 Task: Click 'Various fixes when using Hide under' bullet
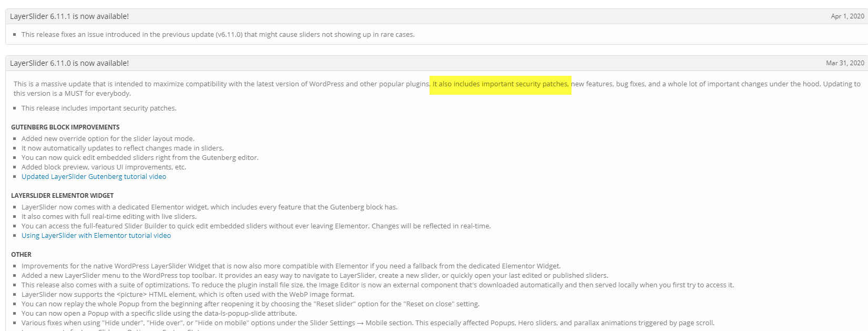tap(368, 323)
